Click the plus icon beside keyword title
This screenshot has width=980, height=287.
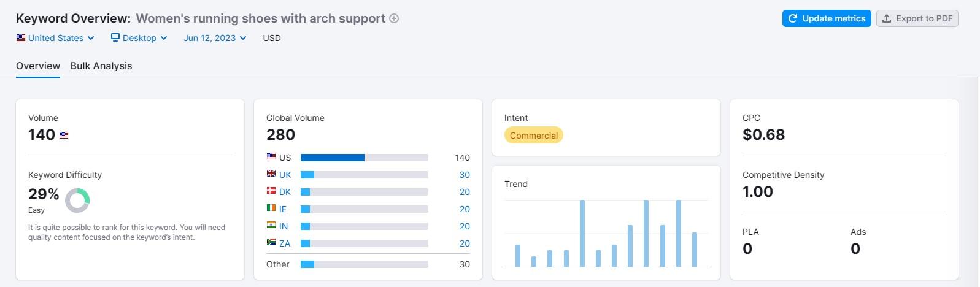tap(394, 18)
